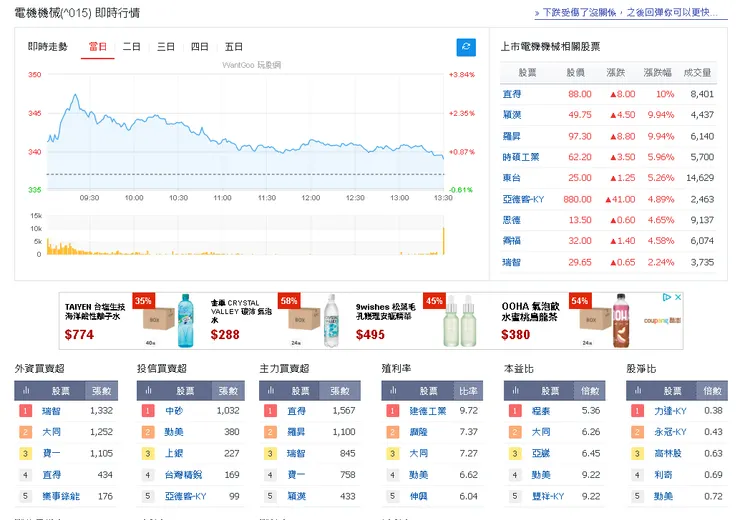Viewport: 740px width, 520px height.
Task: Click the 成交量 column header in related stocks
Action: coord(697,73)
